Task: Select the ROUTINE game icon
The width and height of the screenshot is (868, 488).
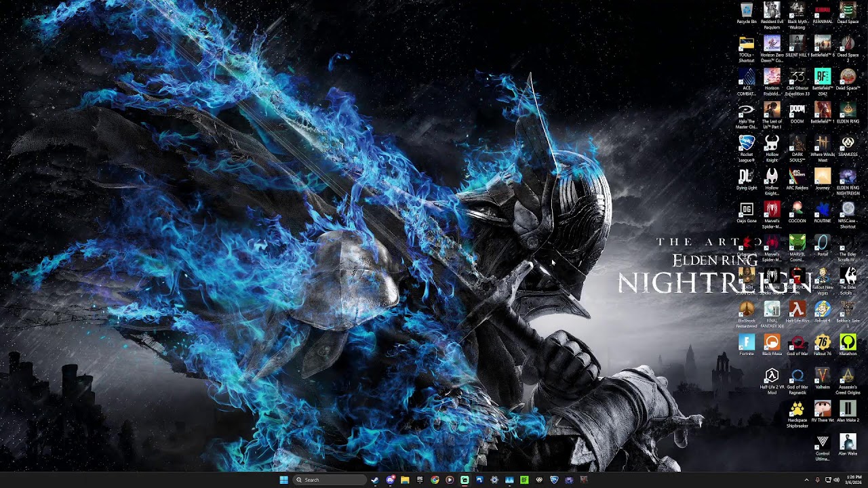Action: coord(823,212)
